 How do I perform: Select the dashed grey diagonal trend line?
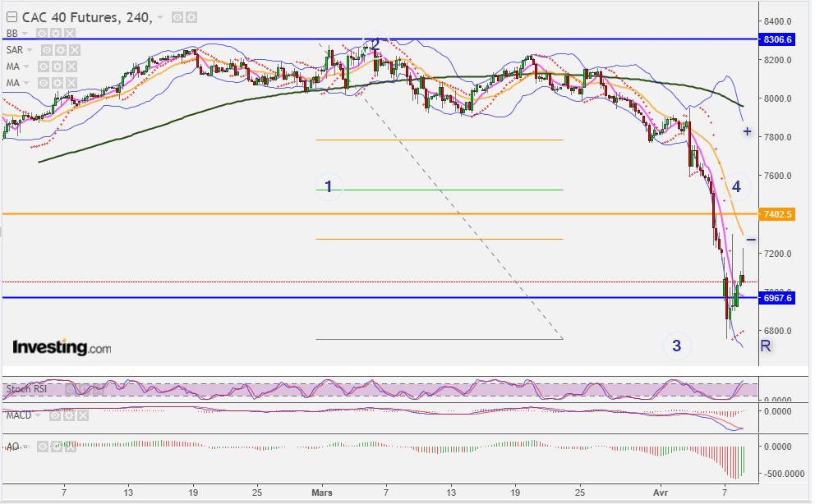click(441, 191)
